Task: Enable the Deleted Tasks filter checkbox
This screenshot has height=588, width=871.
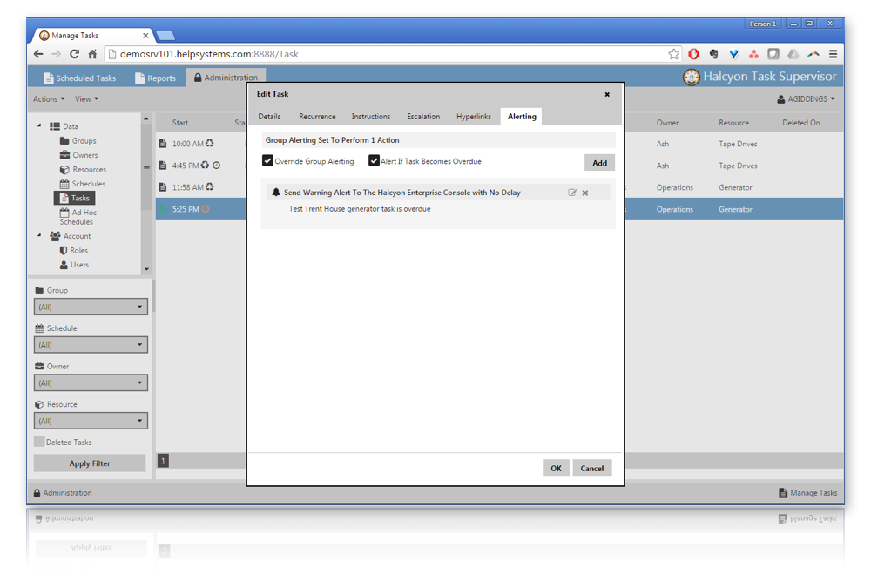Action: click(x=39, y=442)
